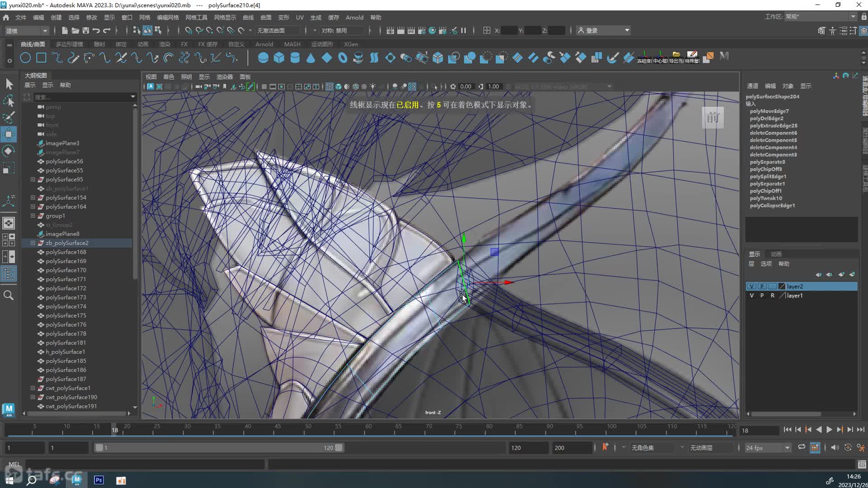
Task: Select the NURBS square shelf icon
Action: [x=41, y=58]
